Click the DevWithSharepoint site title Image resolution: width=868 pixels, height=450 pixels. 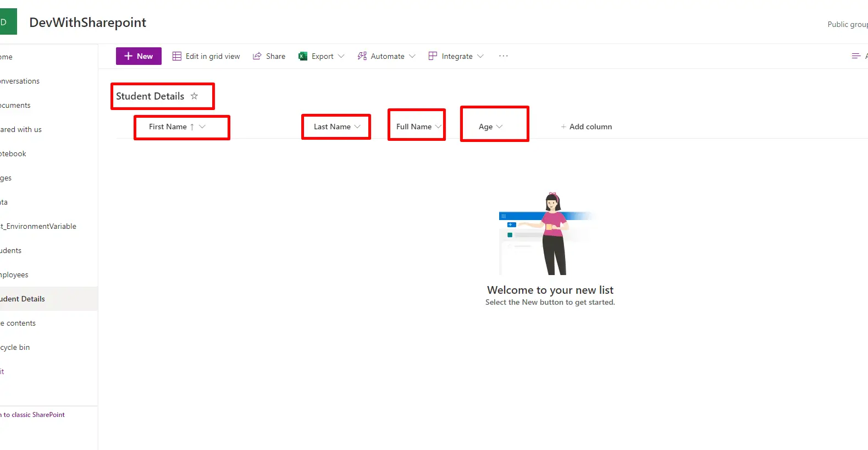click(x=88, y=23)
